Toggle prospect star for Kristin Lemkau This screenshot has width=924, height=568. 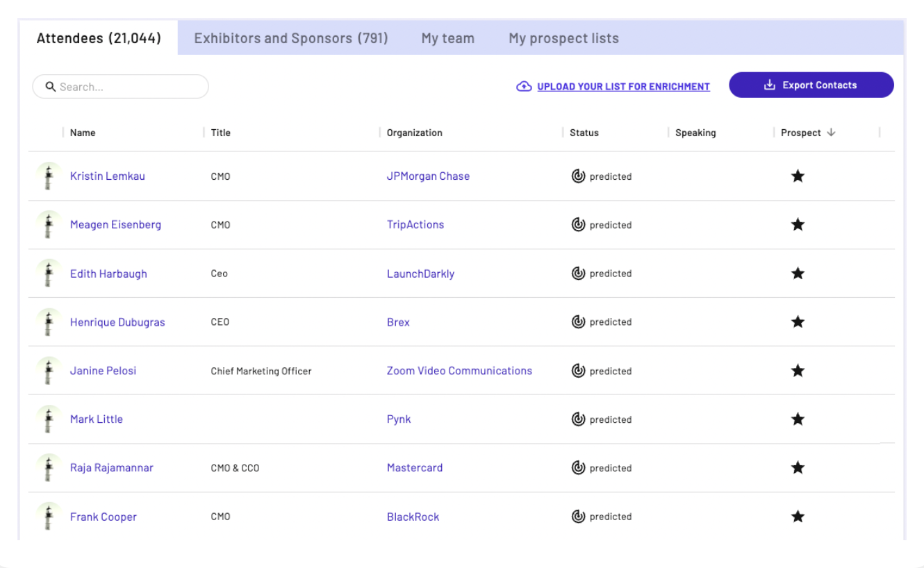pos(798,176)
